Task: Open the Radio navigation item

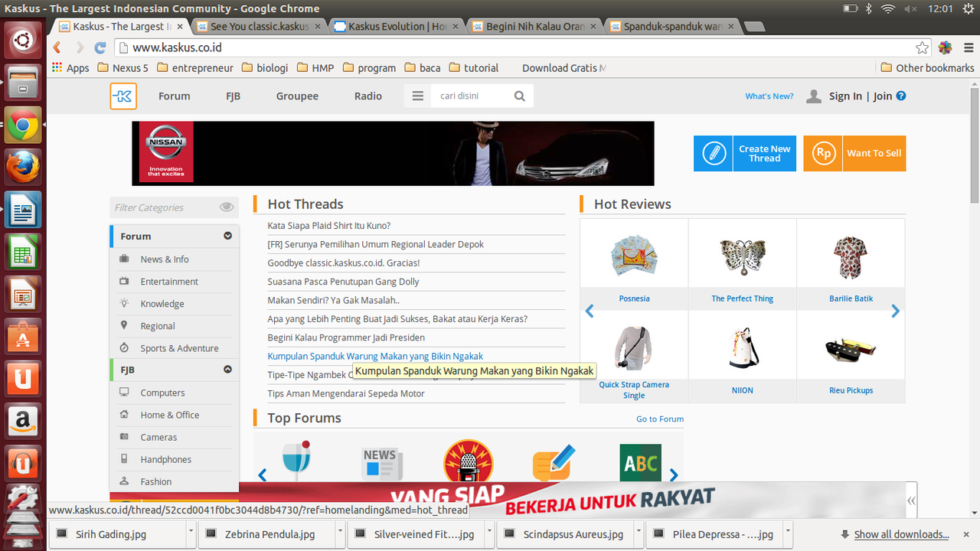Action: click(x=368, y=96)
